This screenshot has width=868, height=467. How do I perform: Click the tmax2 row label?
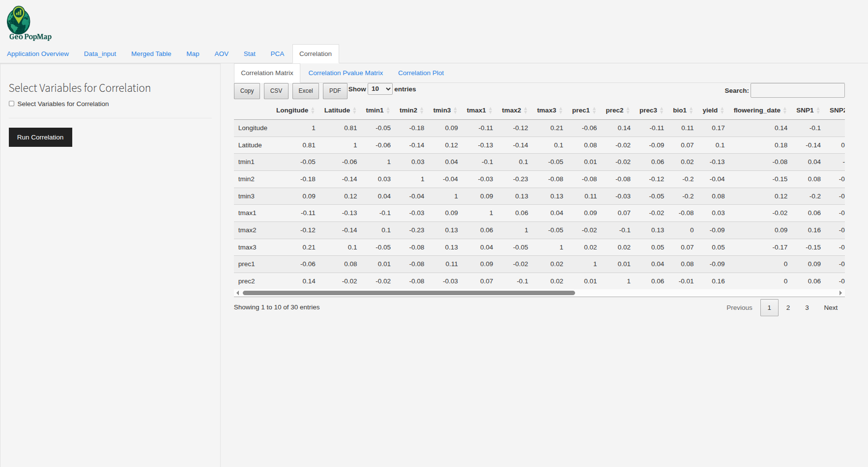pos(247,230)
